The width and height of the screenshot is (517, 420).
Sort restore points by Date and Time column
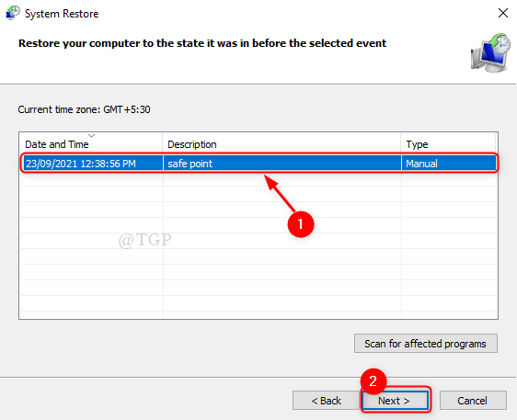pyautogui.click(x=57, y=144)
